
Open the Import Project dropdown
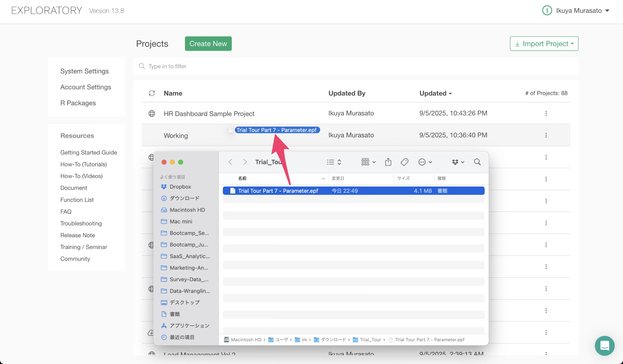(x=544, y=43)
